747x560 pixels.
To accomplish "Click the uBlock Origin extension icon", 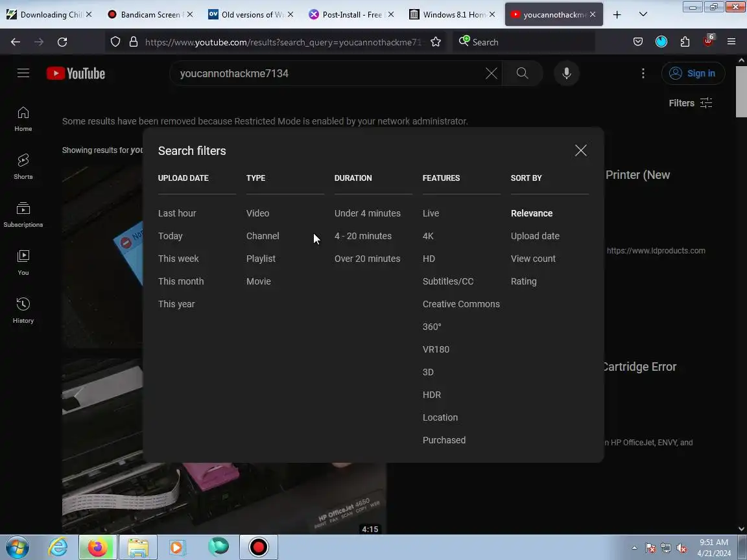I will click(x=708, y=41).
